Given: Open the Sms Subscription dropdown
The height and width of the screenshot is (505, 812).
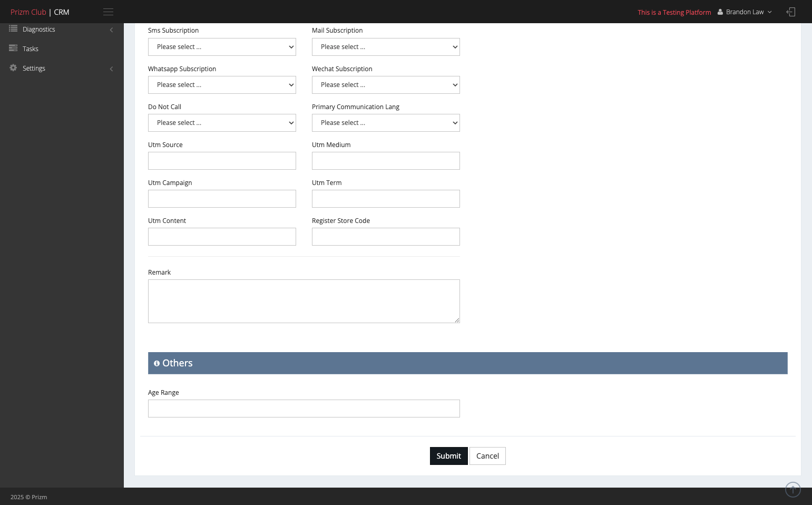Looking at the screenshot, I should 222,47.
